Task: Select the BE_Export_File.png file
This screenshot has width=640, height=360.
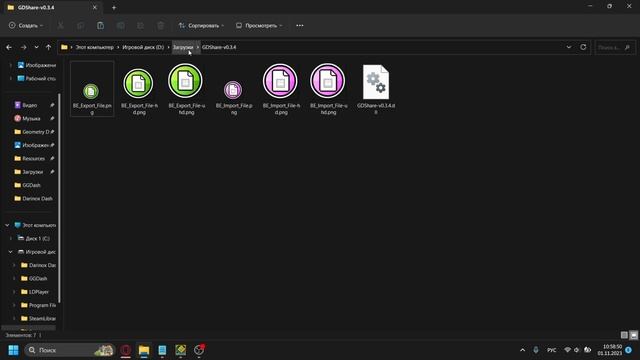Action: point(92,89)
